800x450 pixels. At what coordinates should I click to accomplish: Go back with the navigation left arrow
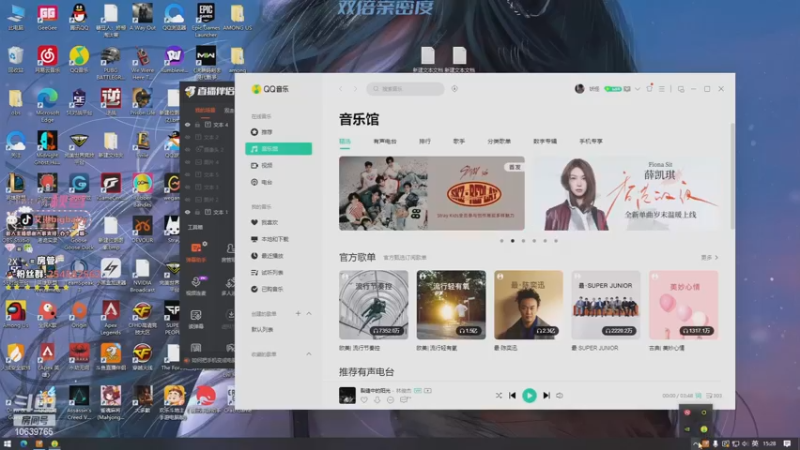pyautogui.click(x=341, y=89)
